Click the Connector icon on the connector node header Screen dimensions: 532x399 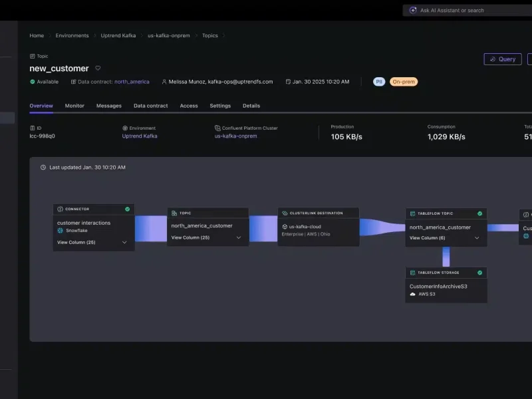coord(60,208)
